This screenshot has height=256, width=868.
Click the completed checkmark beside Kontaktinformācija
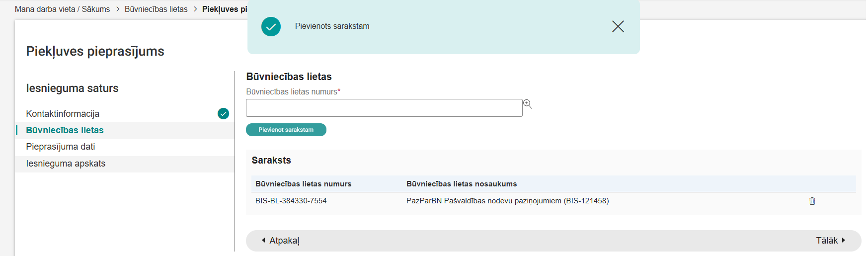pos(223,114)
